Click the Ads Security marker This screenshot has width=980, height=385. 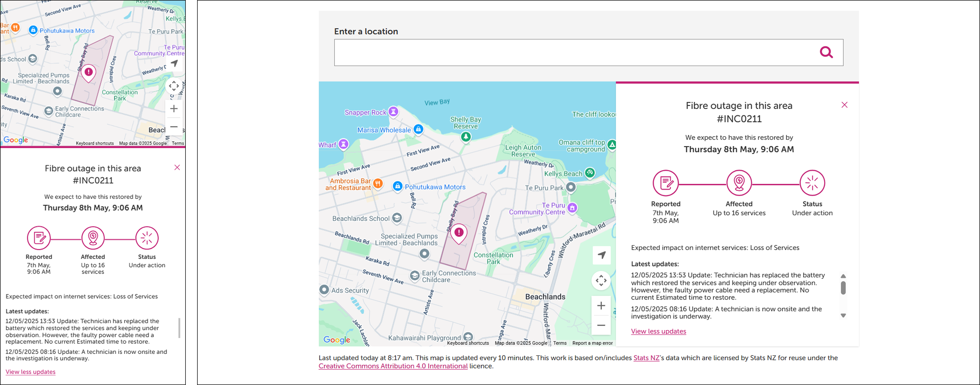pyautogui.click(x=324, y=290)
